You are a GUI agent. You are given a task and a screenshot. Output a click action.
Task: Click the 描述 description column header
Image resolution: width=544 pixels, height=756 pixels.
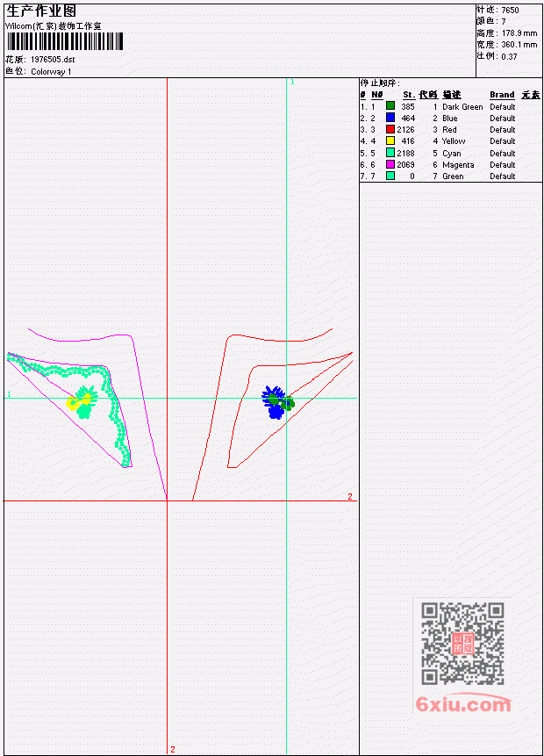tap(452, 95)
